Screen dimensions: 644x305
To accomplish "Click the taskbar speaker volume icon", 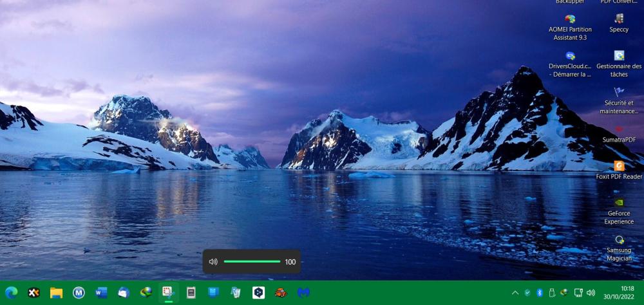I will 591,293.
